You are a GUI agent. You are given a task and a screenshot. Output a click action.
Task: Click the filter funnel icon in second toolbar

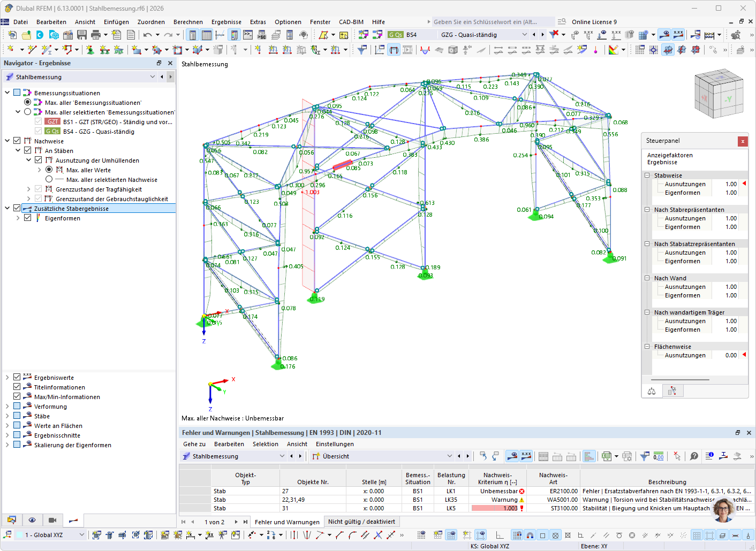pyautogui.click(x=362, y=50)
